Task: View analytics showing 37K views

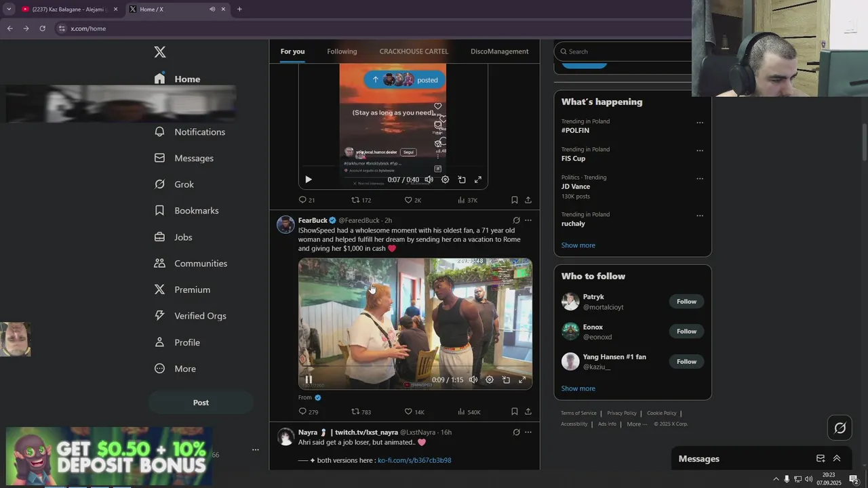Action: pos(467,200)
